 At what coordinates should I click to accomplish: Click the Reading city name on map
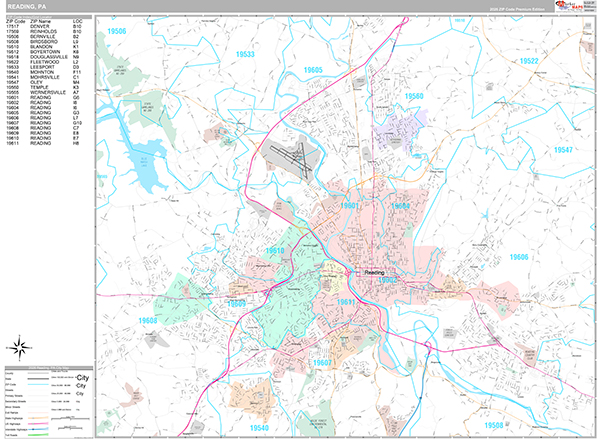tap(372, 272)
